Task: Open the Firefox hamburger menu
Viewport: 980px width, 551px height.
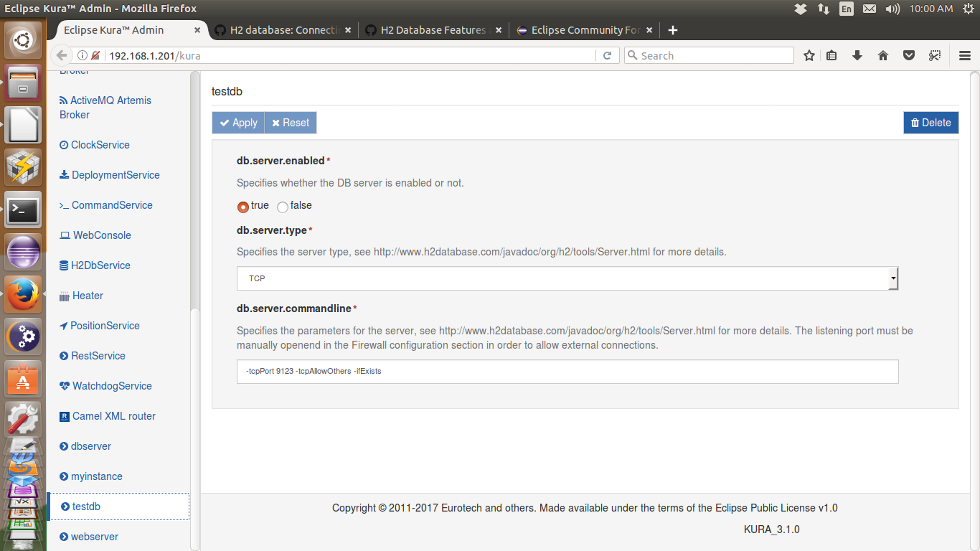Action: click(x=965, y=55)
